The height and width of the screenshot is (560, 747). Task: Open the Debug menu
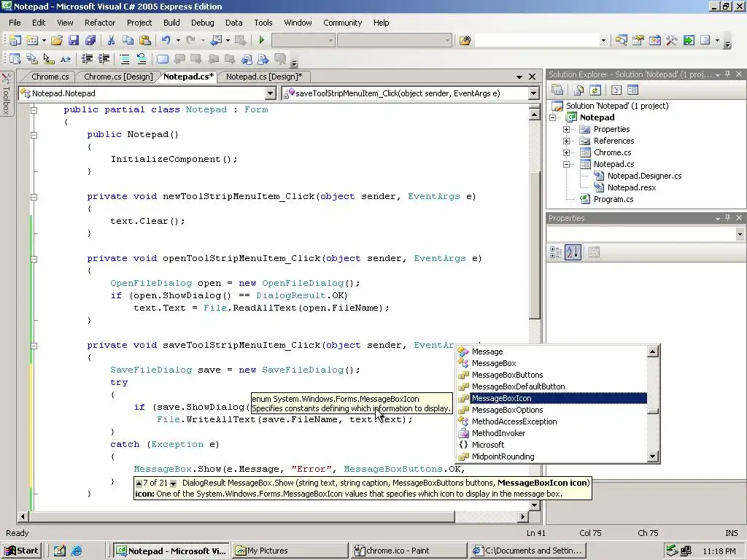pyautogui.click(x=203, y=23)
